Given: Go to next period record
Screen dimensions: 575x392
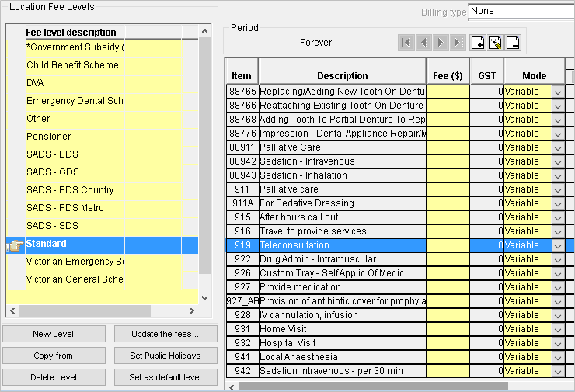Looking at the screenshot, I should pos(441,43).
